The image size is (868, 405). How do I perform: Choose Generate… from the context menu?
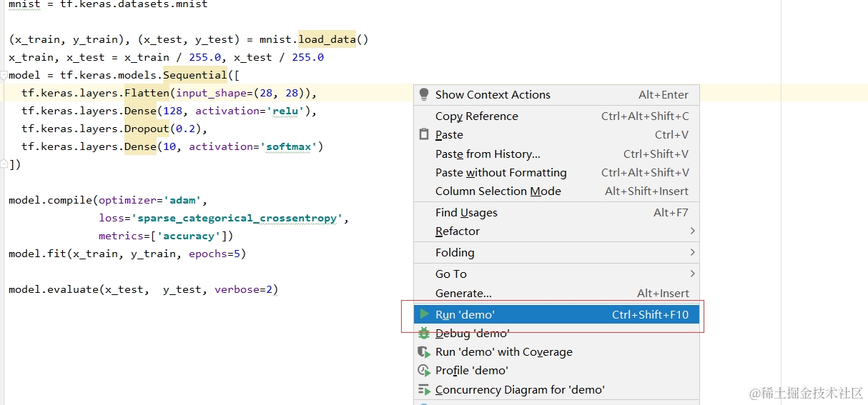pos(556,293)
